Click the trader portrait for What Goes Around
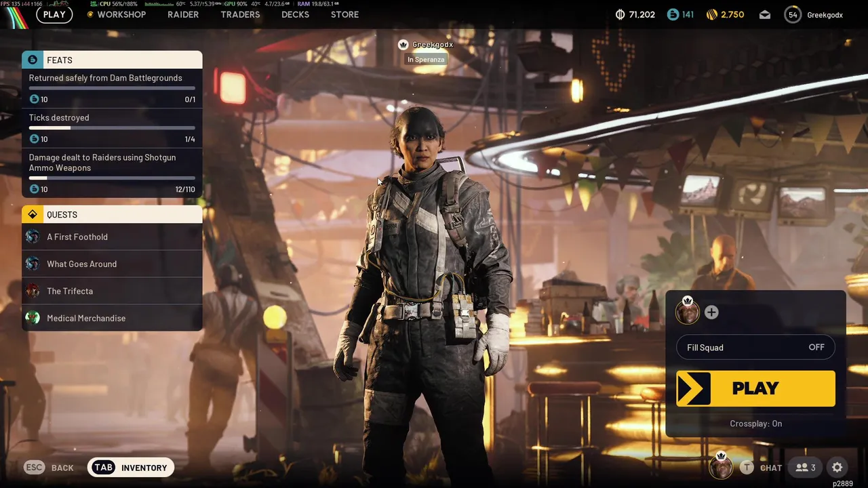Image resolution: width=868 pixels, height=488 pixels. point(33,264)
